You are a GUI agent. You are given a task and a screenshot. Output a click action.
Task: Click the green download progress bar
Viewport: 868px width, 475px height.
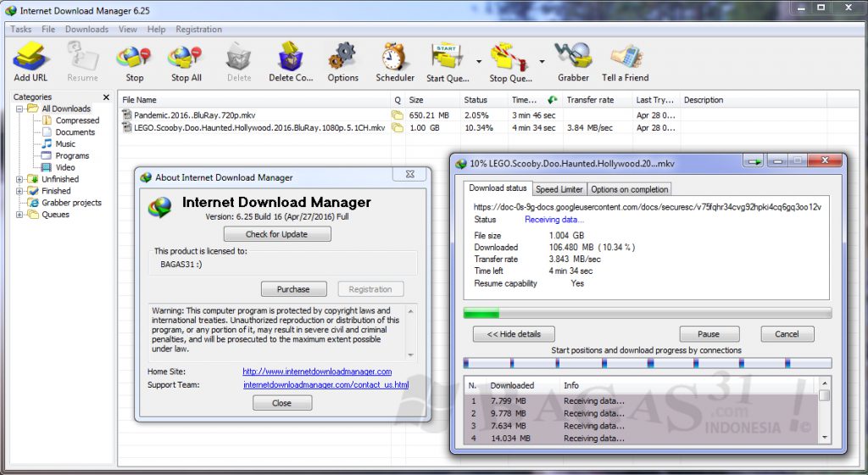647,313
